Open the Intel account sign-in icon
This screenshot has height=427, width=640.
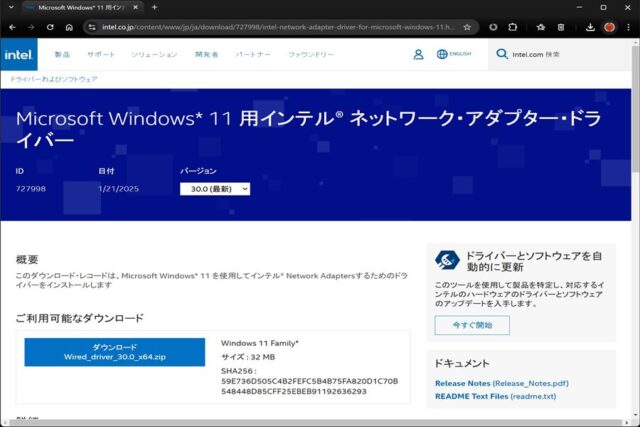[418, 54]
